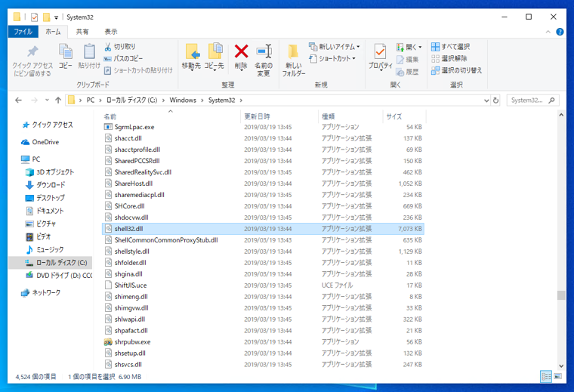This screenshot has width=574, height=392.
Task: Select the file shrpubw.exe
Action: 263,342
